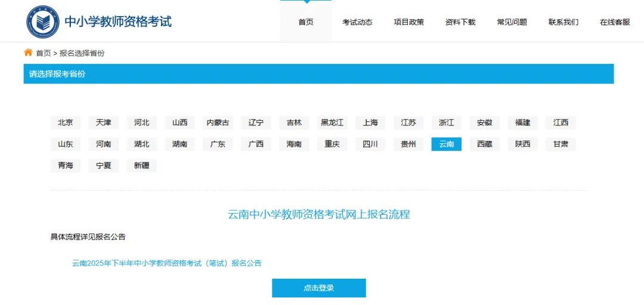Open 联系我们 in the navigation
Image resolution: width=644 pixels, height=305 pixels.
(x=563, y=22)
